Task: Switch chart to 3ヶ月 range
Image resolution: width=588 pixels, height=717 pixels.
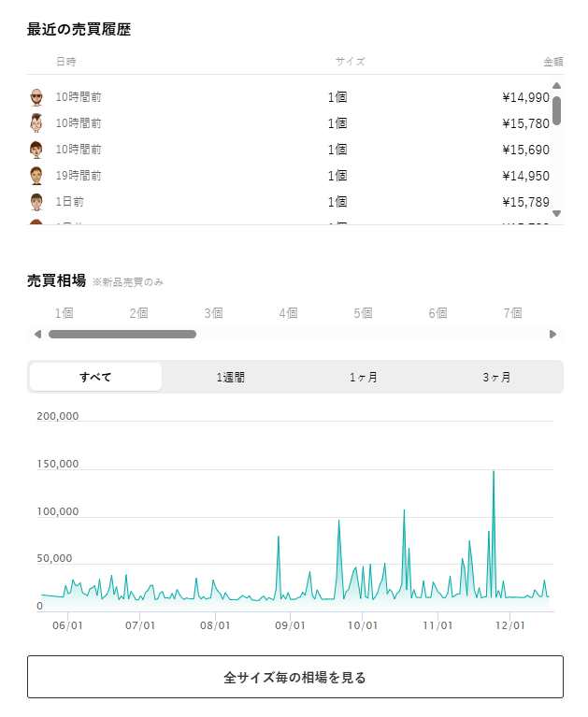Action: click(x=496, y=377)
